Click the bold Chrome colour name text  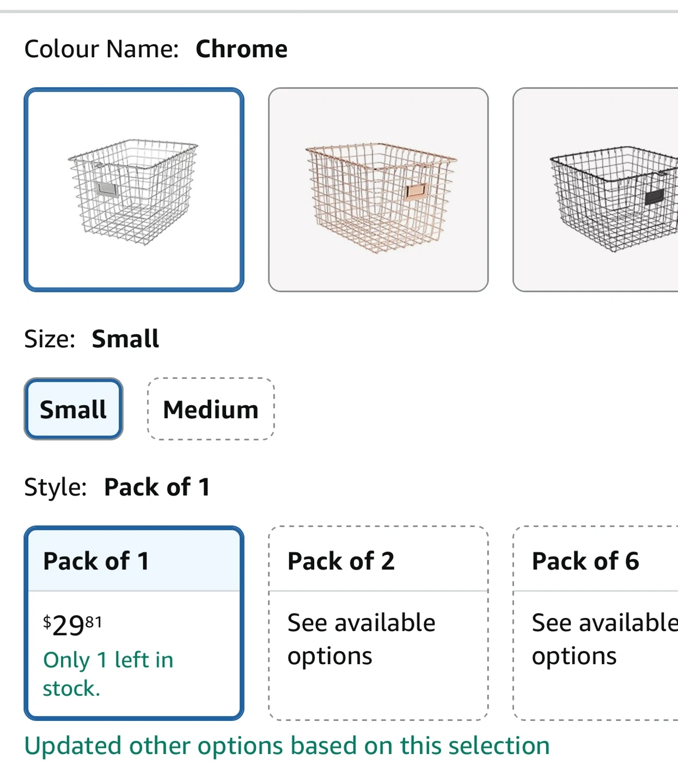tap(241, 49)
